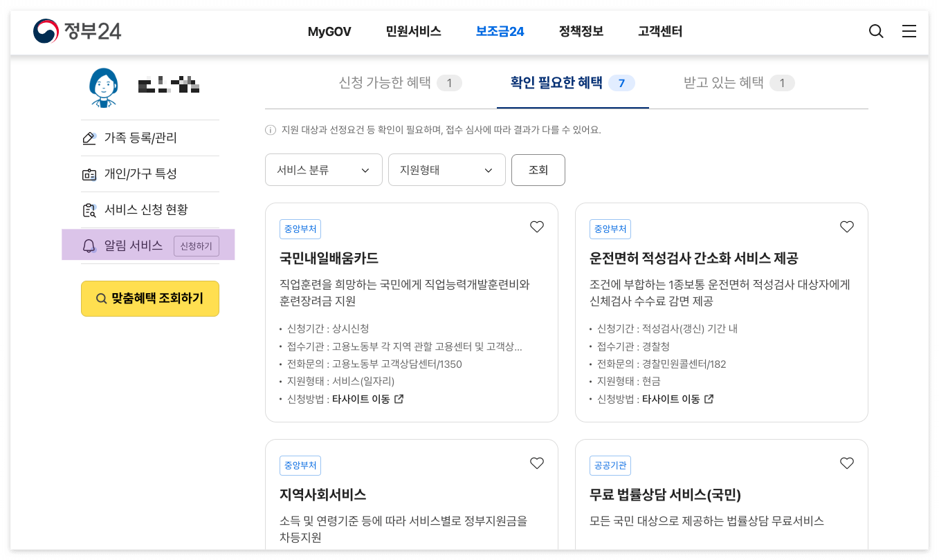Click 중앙부처 tag on 국민내일배움카드 card

click(300, 230)
